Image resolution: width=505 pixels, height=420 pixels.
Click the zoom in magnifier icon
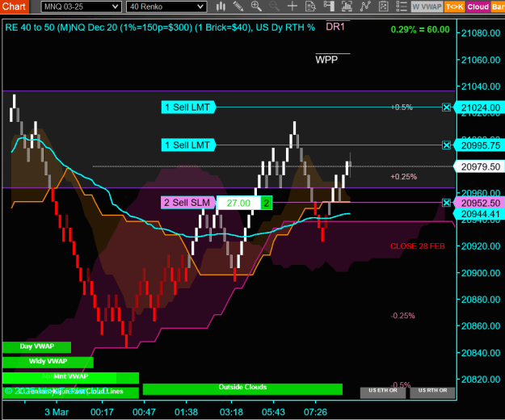pos(256,6)
